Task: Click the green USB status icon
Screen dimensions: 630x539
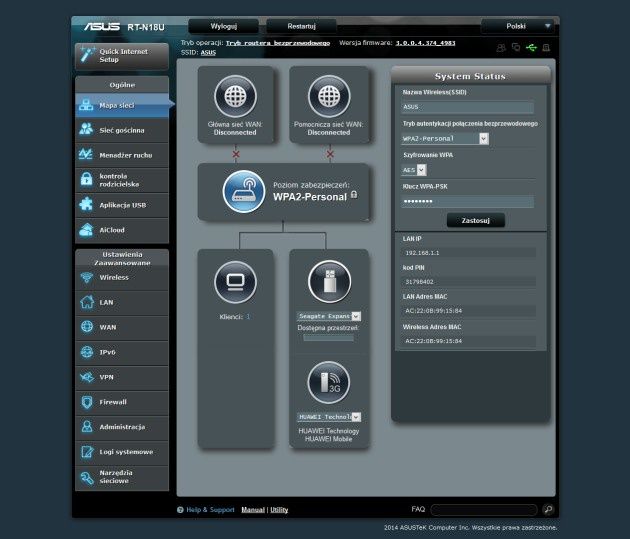Action: coord(531,48)
